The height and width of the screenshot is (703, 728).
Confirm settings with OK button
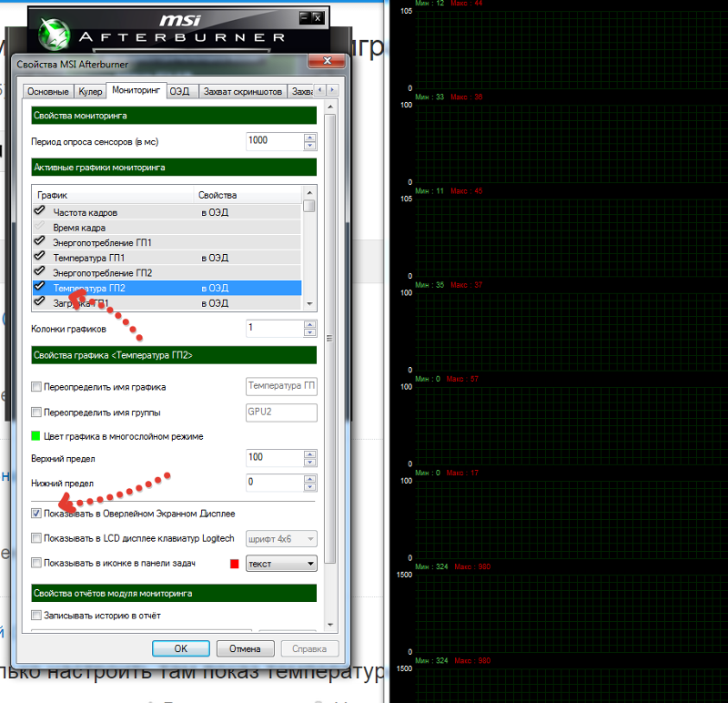[x=180, y=648]
